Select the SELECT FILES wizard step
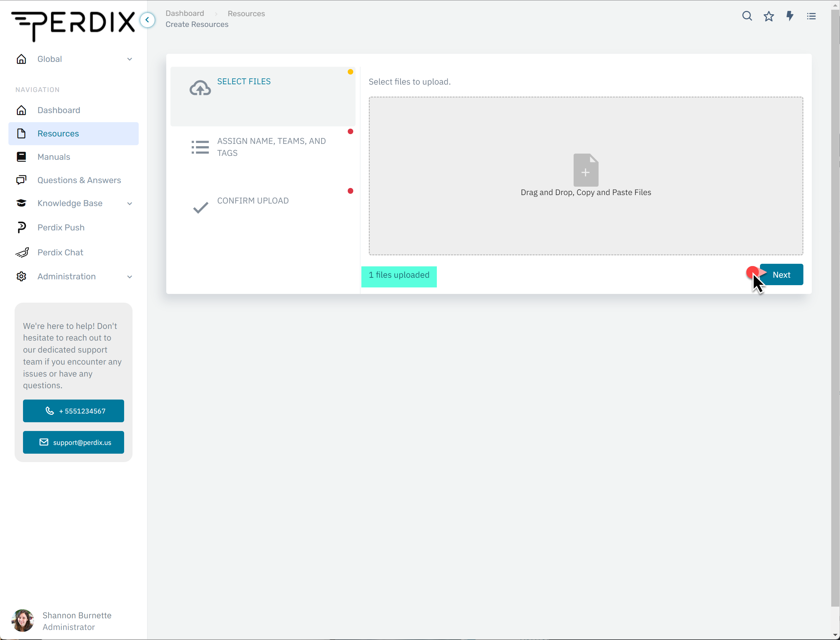Image resolution: width=840 pixels, height=640 pixels. (x=263, y=96)
